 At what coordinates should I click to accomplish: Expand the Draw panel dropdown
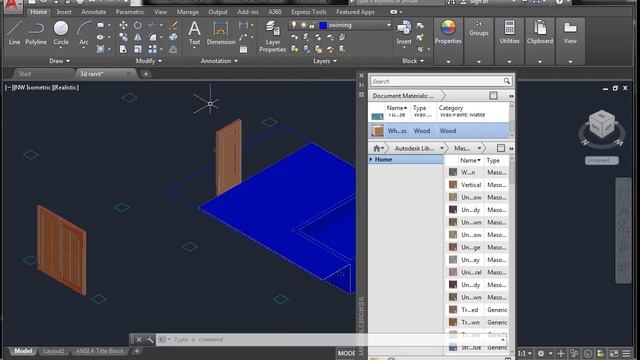60,61
